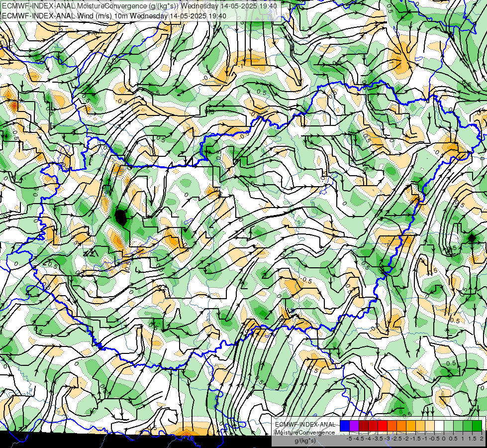The height and width of the screenshot is (448, 487).
Task: Click the MoistureConvergence title line at top
Action: pyautogui.click(x=139, y=6)
